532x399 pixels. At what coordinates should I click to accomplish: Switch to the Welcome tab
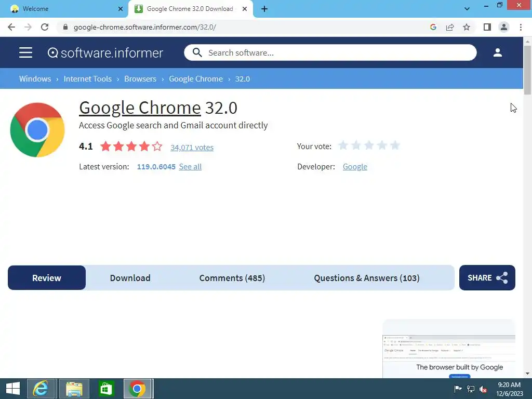pyautogui.click(x=63, y=9)
